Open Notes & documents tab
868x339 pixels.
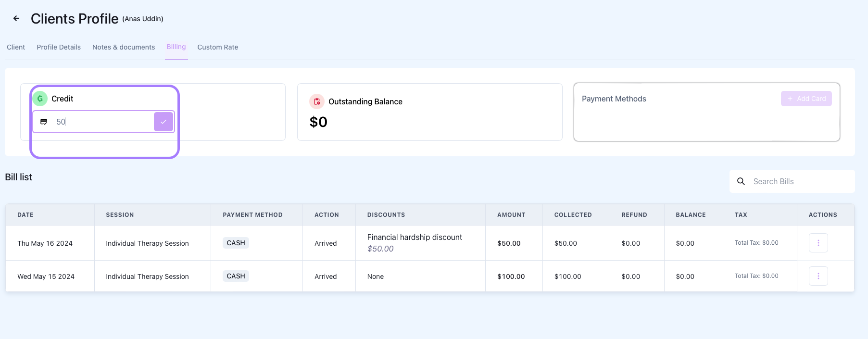(x=124, y=47)
